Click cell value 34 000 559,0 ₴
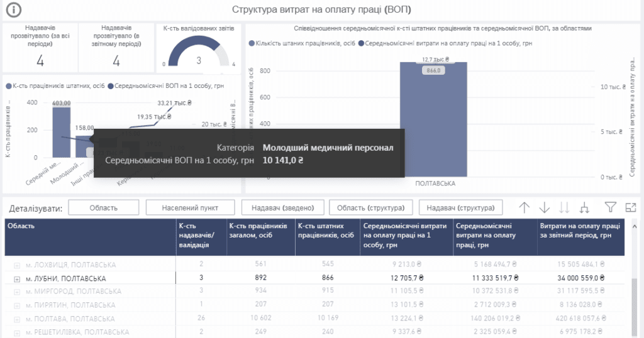This screenshot has width=644, height=338. pos(580,278)
